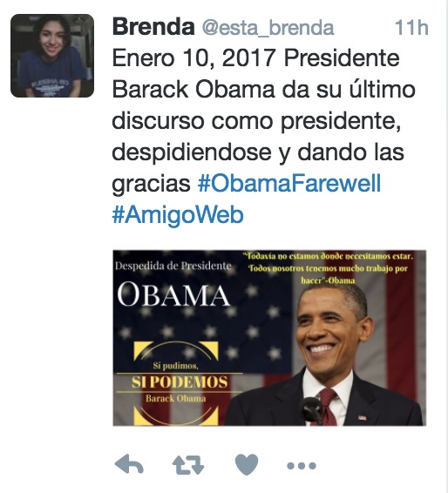448x493 pixels.
Task: Click 'Despedida de Presidente' caption in image
Action: tap(173, 266)
